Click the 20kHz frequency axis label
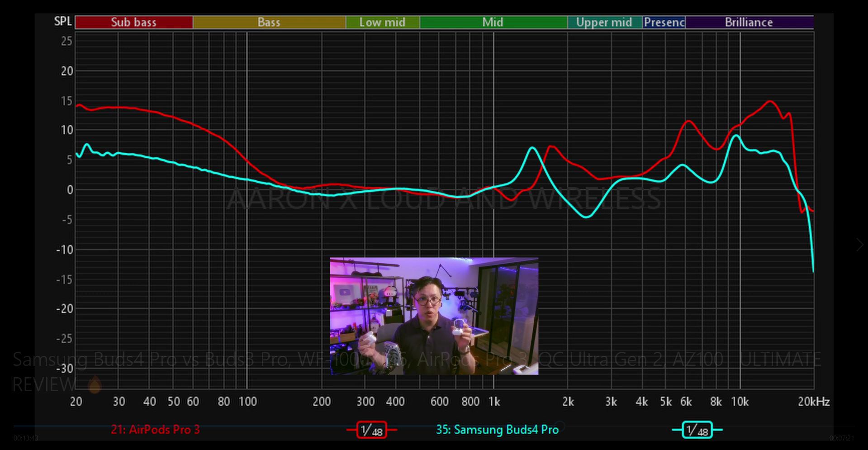The height and width of the screenshot is (450, 868). click(814, 402)
